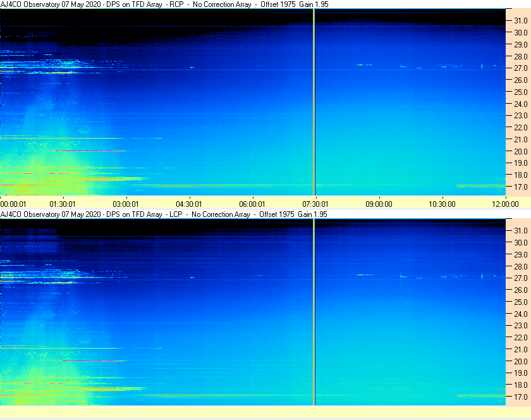Click the 29.0 frequency label on LCP axis
Viewport: 531px width, 420px height.
tap(521, 254)
